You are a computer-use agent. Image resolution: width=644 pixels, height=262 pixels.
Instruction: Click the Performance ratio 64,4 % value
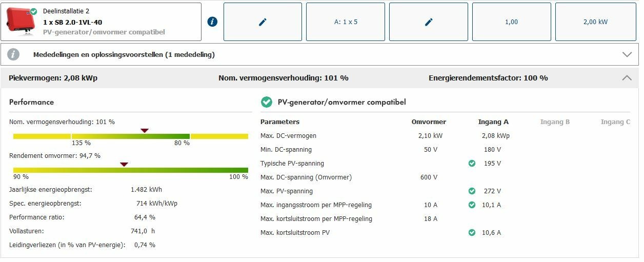coord(145,217)
